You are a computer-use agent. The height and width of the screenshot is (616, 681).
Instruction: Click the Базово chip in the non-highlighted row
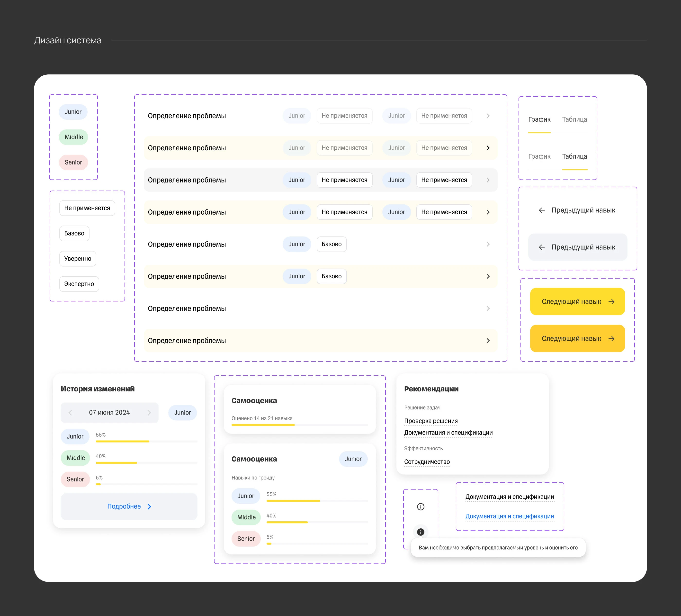point(331,244)
